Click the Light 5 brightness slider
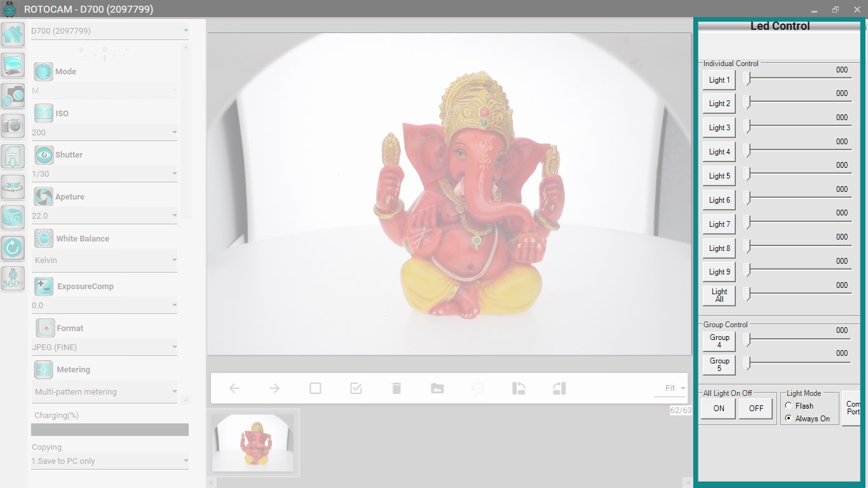The width and height of the screenshot is (868, 488). coord(797,175)
